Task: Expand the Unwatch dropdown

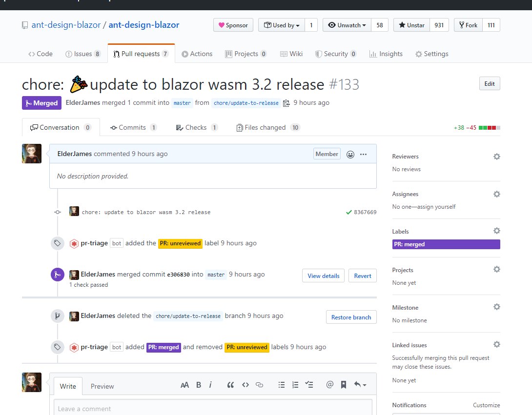Action: click(347, 25)
